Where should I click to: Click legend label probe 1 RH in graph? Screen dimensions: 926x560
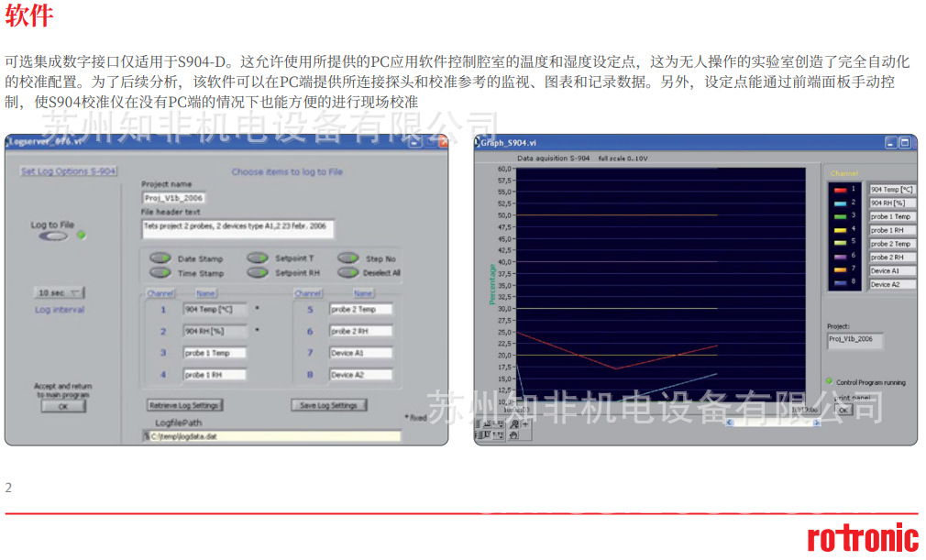(892, 230)
